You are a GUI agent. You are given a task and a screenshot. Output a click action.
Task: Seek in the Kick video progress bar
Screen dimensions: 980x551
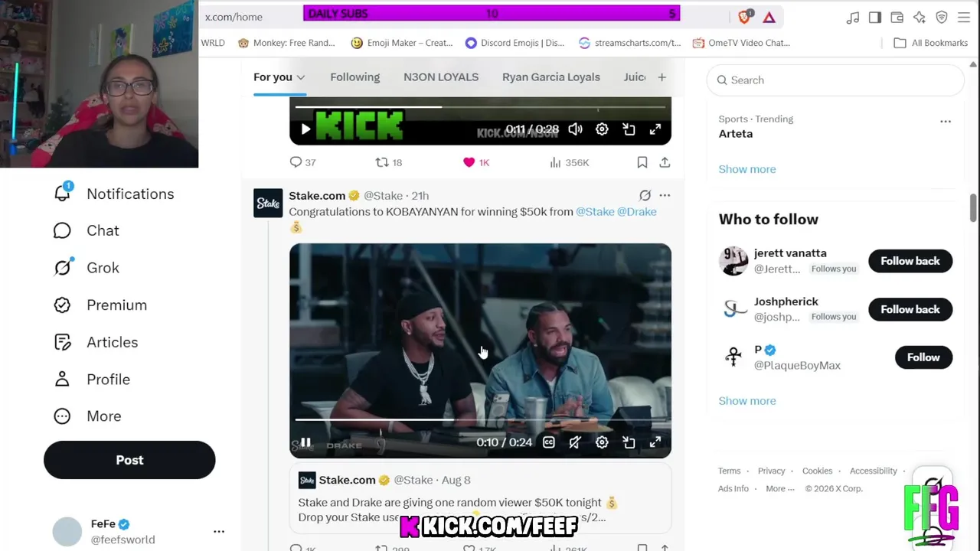(x=480, y=107)
